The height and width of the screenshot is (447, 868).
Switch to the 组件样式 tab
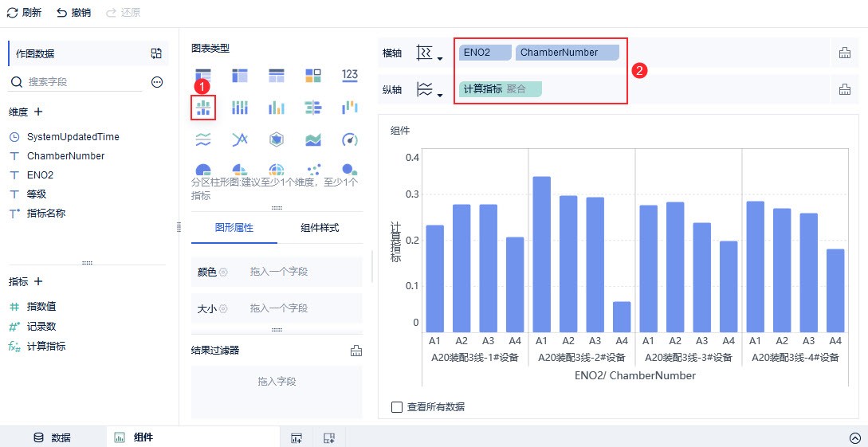(x=320, y=228)
